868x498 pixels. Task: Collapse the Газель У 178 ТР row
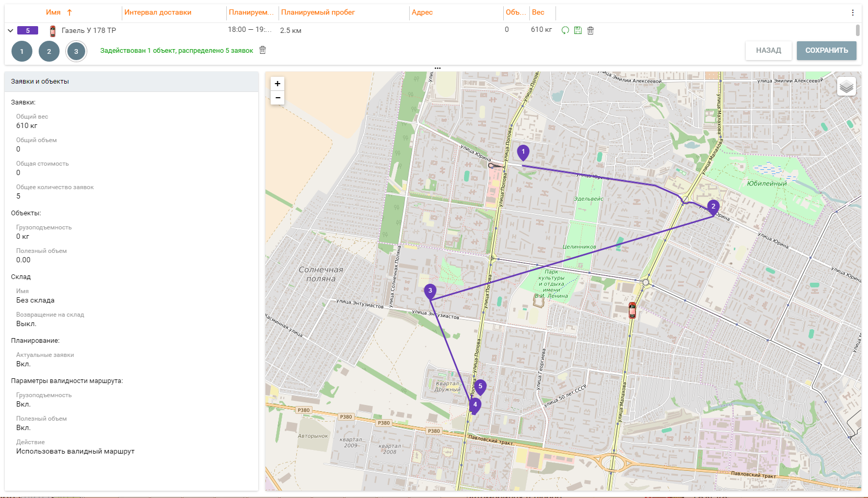coord(10,30)
